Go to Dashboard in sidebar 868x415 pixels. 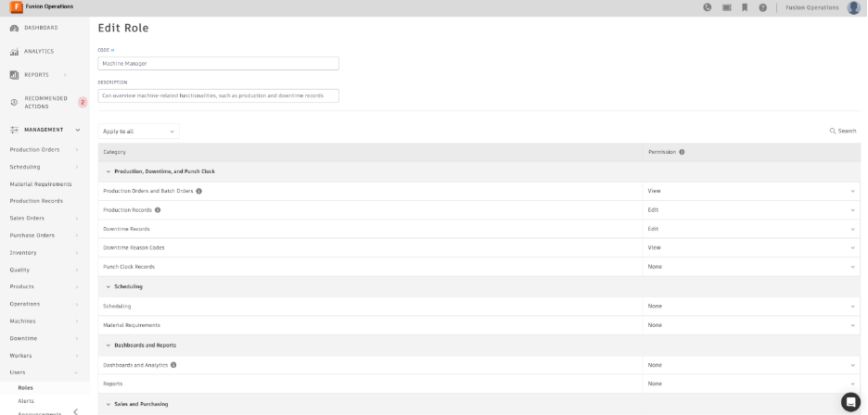[x=41, y=28]
